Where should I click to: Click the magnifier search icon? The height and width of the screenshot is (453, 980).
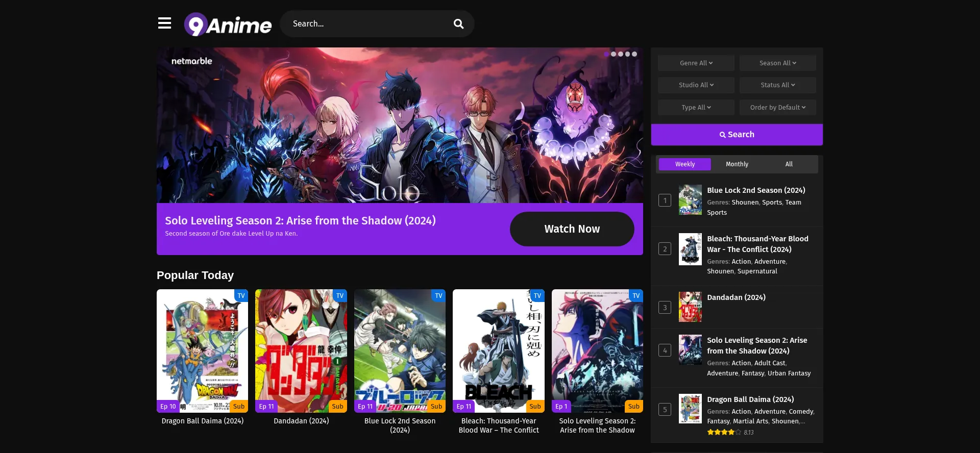pyautogui.click(x=458, y=24)
